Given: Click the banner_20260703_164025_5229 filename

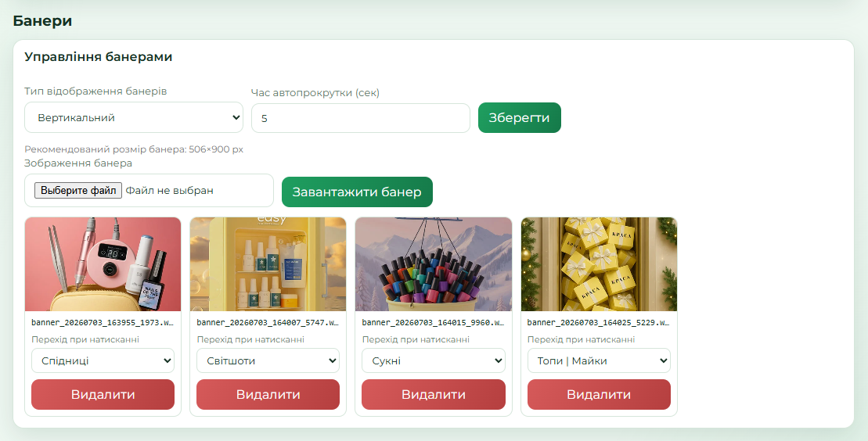Looking at the screenshot, I should pos(599,322).
